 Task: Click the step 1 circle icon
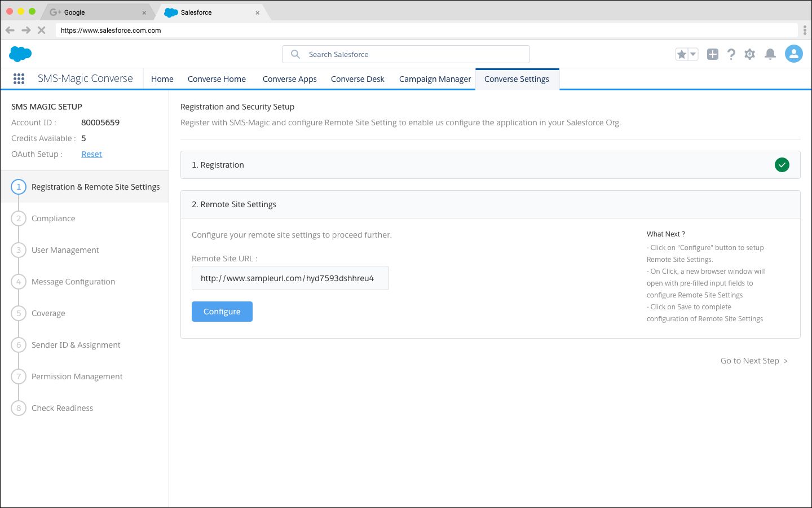(19, 187)
